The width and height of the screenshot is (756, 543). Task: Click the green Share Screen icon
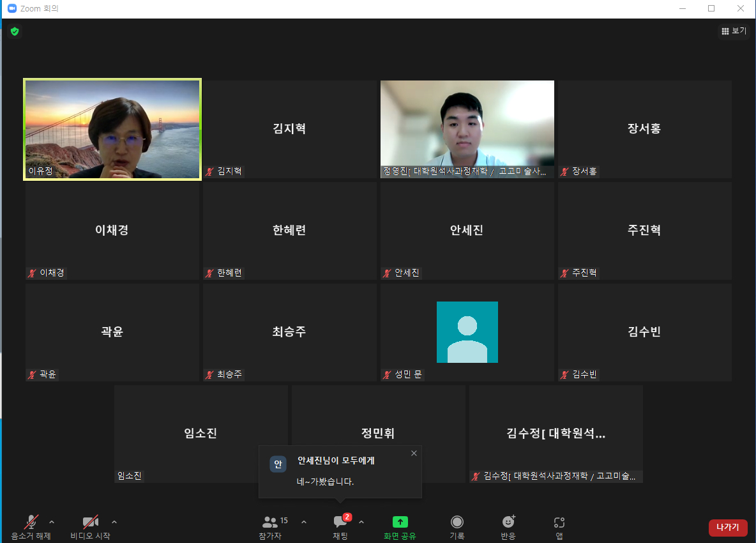point(400,522)
